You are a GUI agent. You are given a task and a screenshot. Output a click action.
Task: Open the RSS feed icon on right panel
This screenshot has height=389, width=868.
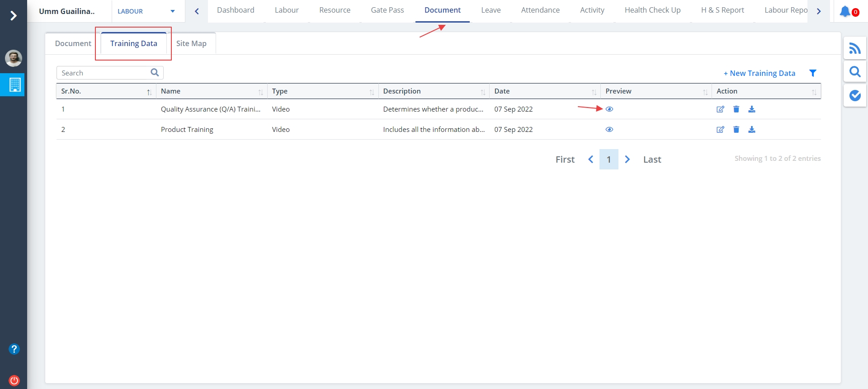pos(854,48)
